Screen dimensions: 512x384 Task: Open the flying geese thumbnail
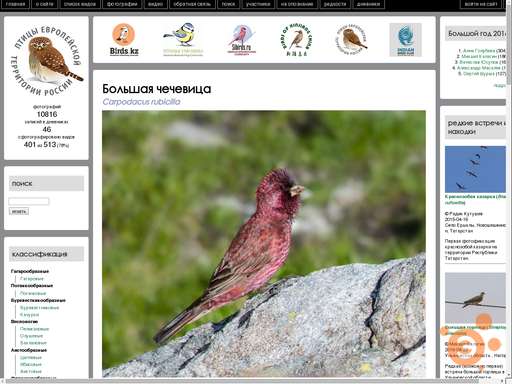pyautogui.click(x=475, y=169)
